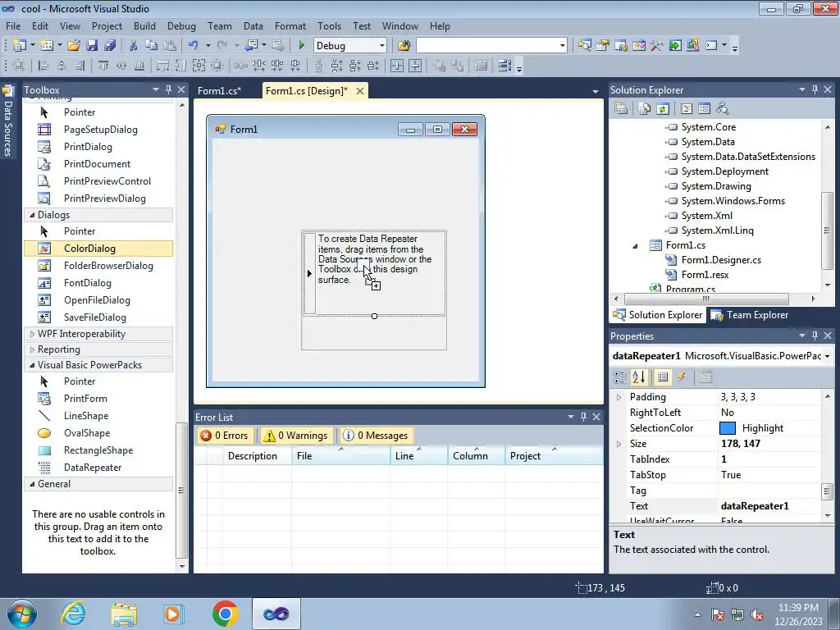Open the Tools menu
The image size is (840, 630).
click(329, 26)
